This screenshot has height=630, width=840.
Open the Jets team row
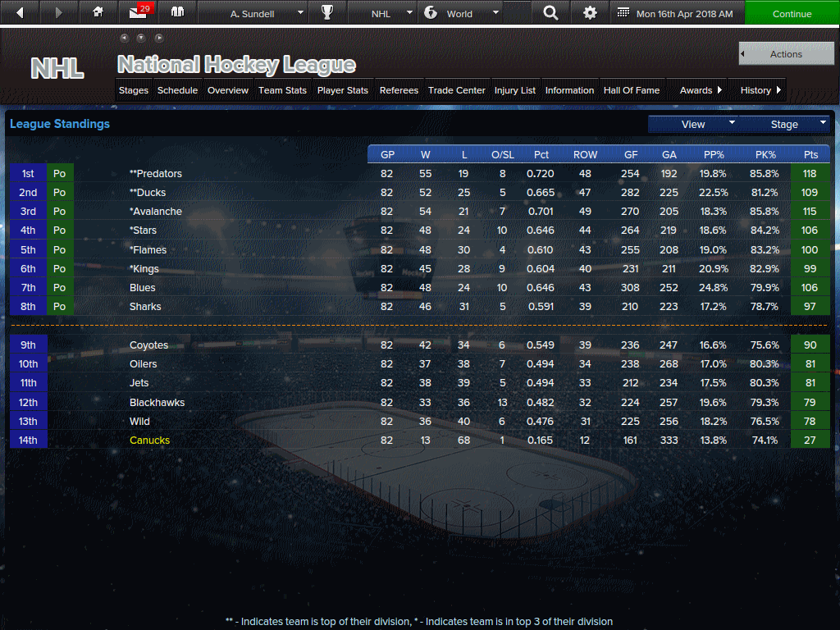click(x=419, y=382)
